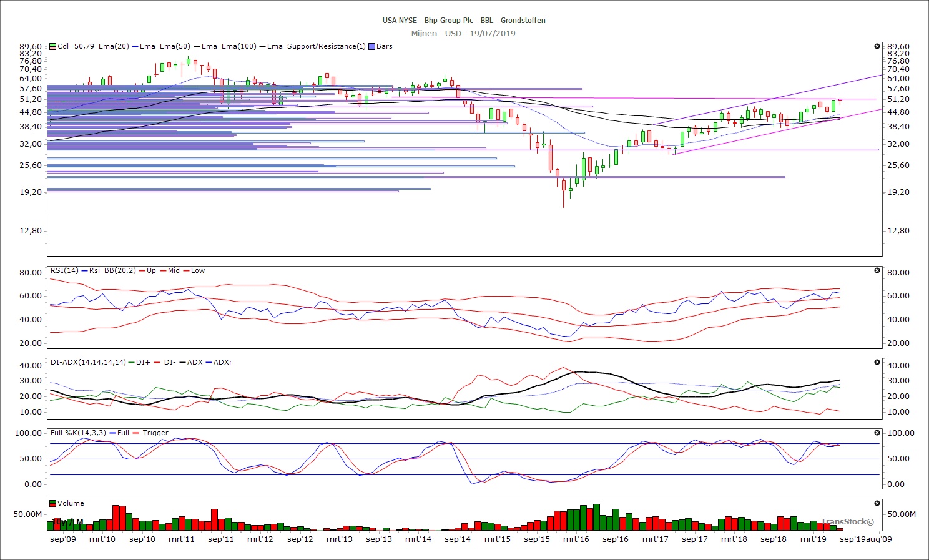Select the Ema(100) legend label
The height and width of the screenshot is (560, 929).
238,46
